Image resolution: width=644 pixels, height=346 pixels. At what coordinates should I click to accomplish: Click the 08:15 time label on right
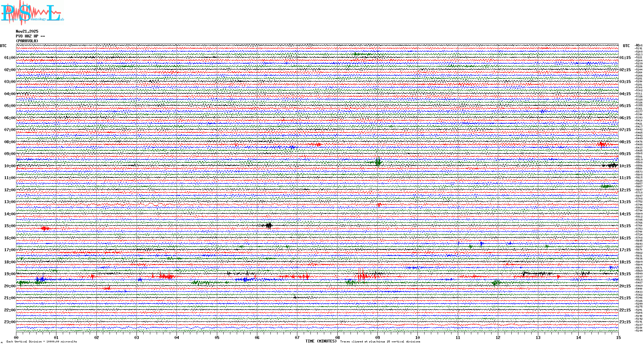625,142
